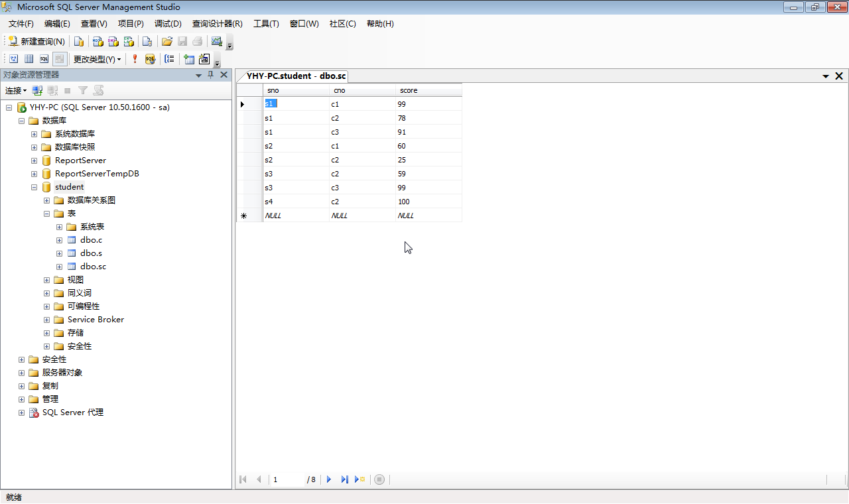Image resolution: width=849 pixels, height=504 pixels.
Task: Collapse the student database node
Action: click(34, 187)
